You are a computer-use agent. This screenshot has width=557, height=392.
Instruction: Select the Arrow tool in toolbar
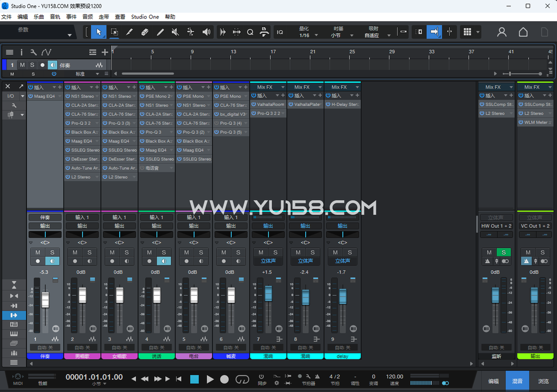coord(98,32)
